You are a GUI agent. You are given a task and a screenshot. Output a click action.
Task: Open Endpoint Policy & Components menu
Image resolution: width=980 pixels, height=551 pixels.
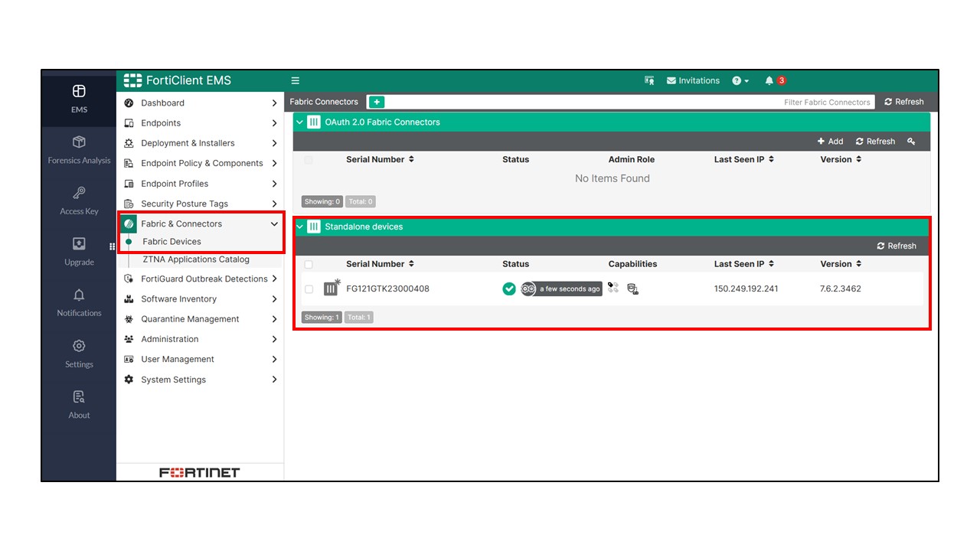pos(201,163)
